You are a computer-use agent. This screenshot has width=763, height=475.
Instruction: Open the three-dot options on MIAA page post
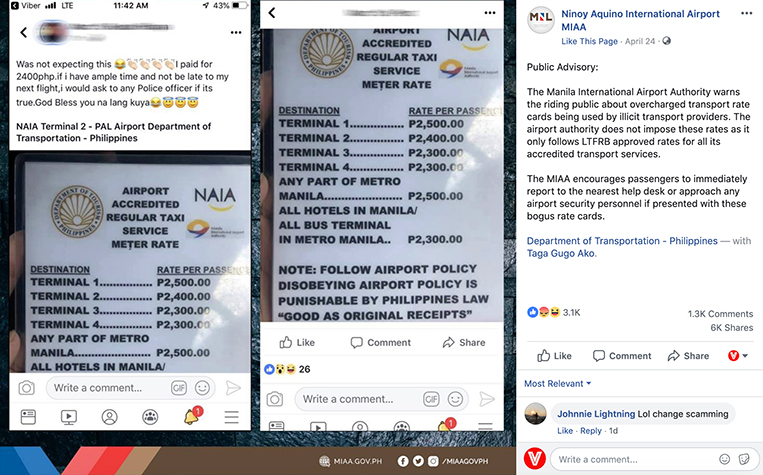pyautogui.click(x=746, y=14)
